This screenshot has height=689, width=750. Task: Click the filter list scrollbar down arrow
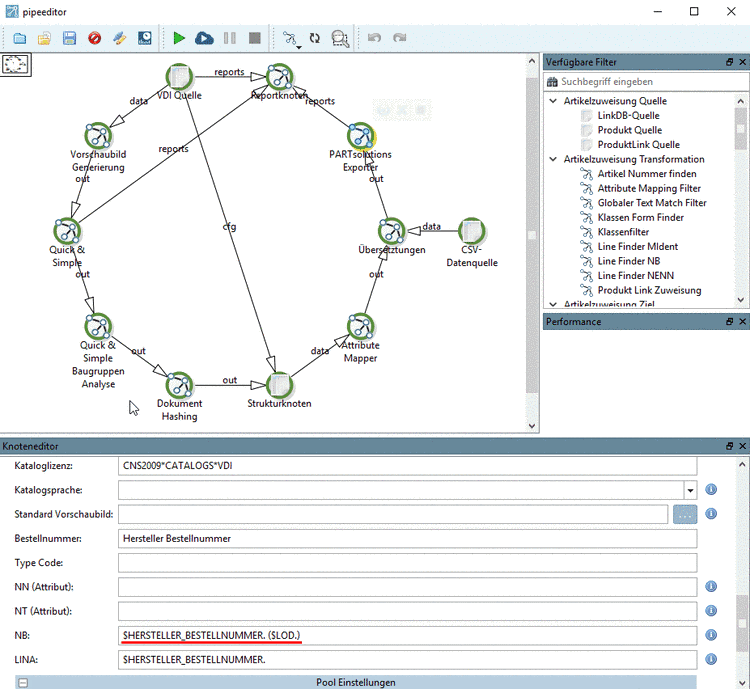click(741, 300)
